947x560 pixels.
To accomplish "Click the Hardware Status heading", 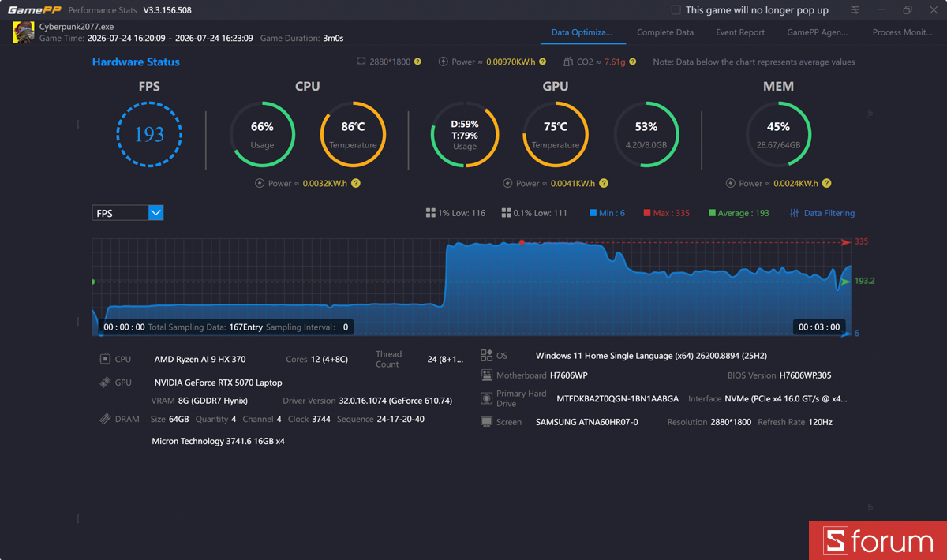I will (x=136, y=62).
